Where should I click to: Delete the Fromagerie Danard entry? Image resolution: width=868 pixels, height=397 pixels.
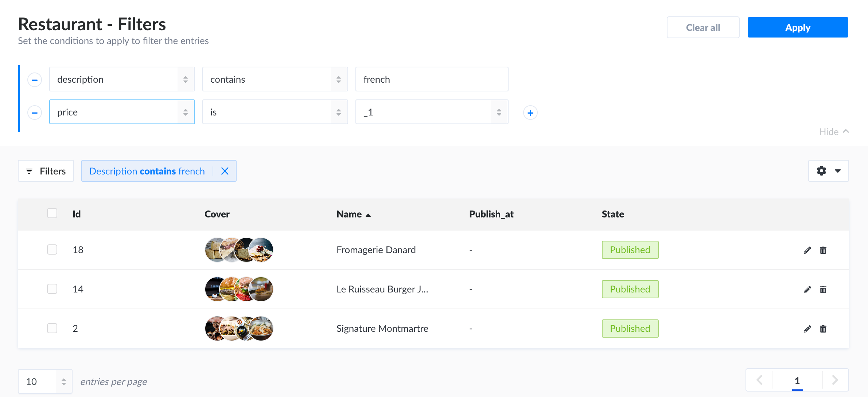[x=823, y=250]
